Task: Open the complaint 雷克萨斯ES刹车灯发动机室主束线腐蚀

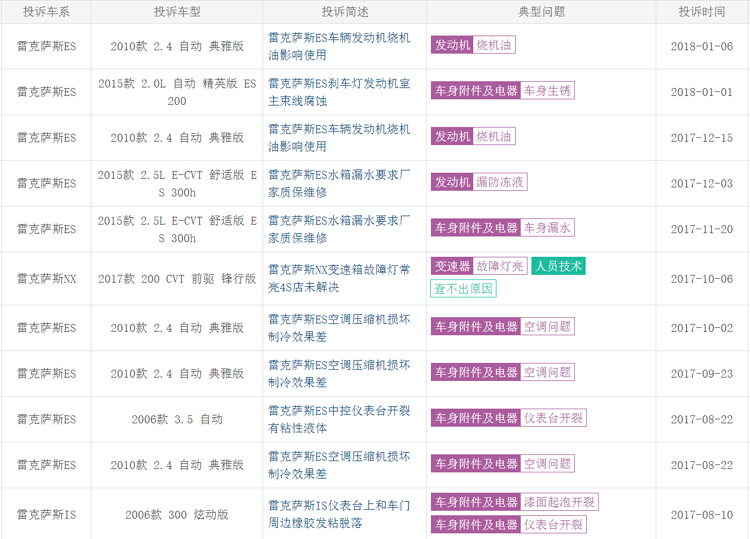Action: point(339,92)
